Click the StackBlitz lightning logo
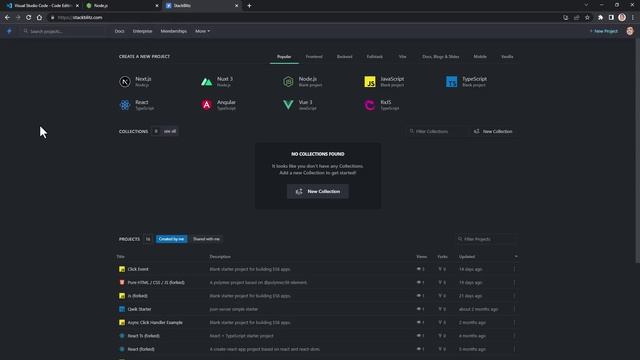 (x=9, y=31)
